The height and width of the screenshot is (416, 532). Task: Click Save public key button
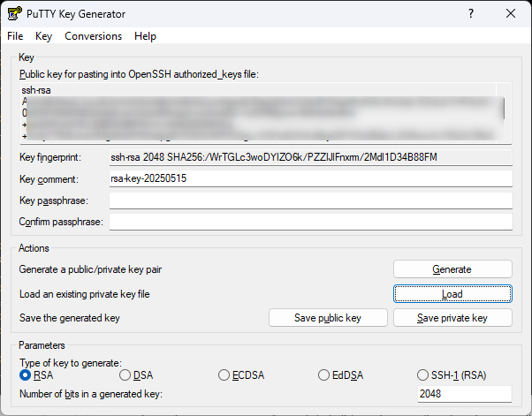[x=328, y=318]
